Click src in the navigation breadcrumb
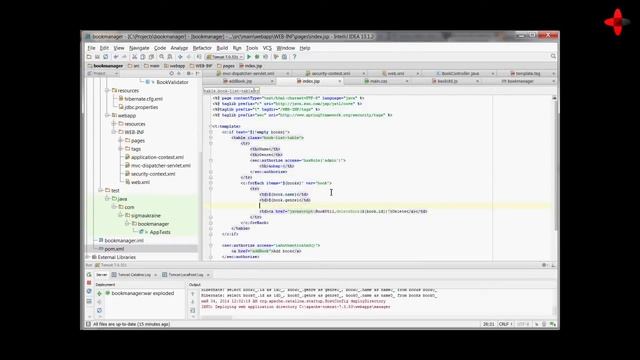The image size is (640, 360). coord(134,66)
